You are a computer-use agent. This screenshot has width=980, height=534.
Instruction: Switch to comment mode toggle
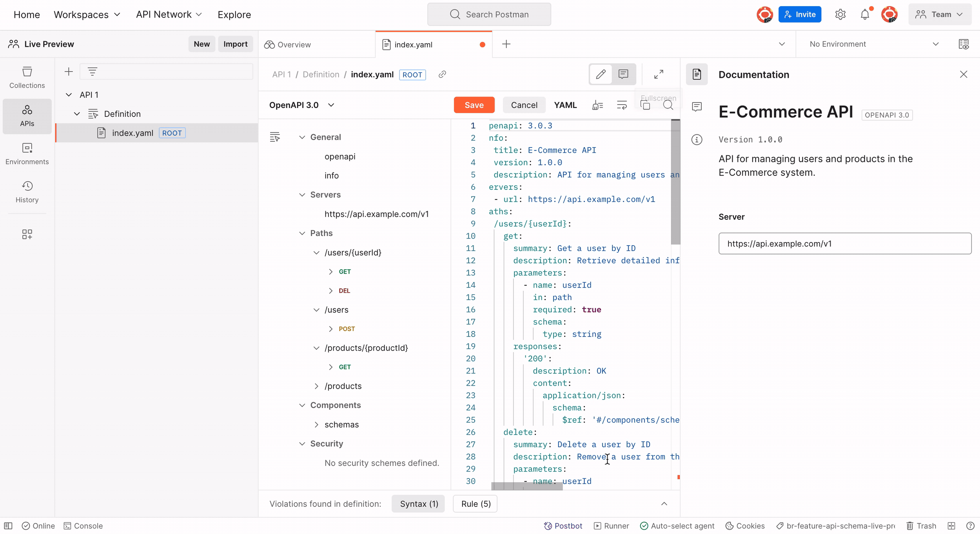point(623,74)
